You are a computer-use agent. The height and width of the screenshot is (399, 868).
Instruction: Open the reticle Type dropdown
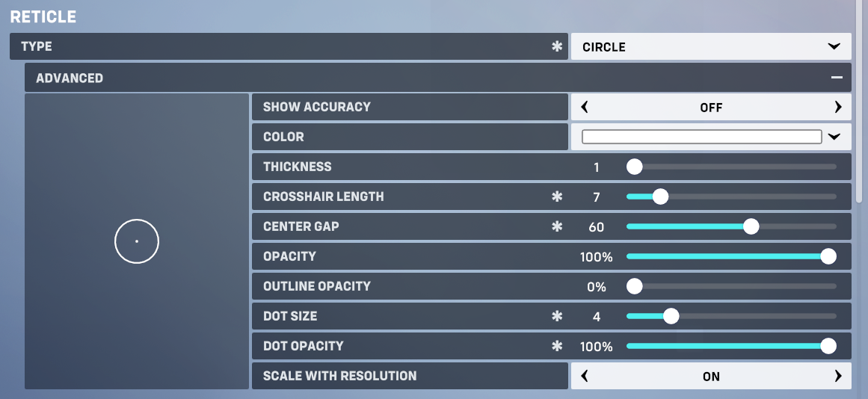click(710, 46)
